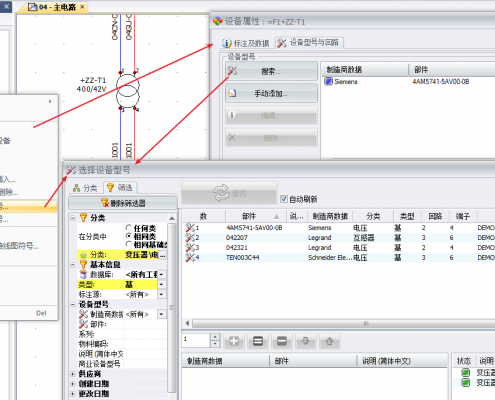This screenshot has height=400, width=495.
Task: Select the 任何类 radio button
Action: [x=129, y=228]
